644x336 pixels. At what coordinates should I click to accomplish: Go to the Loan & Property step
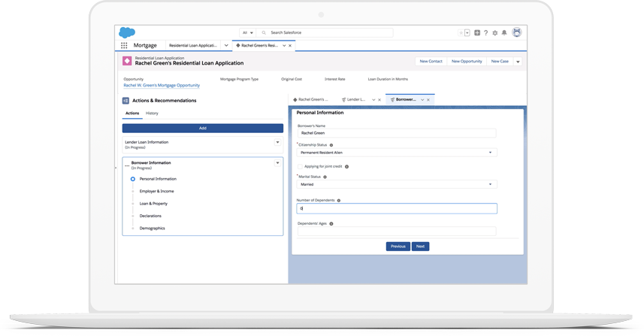coord(153,204)
